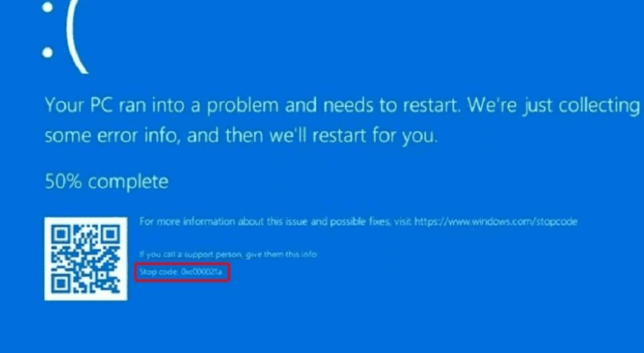Click the lower dot of the sad face

coord(48,52)
